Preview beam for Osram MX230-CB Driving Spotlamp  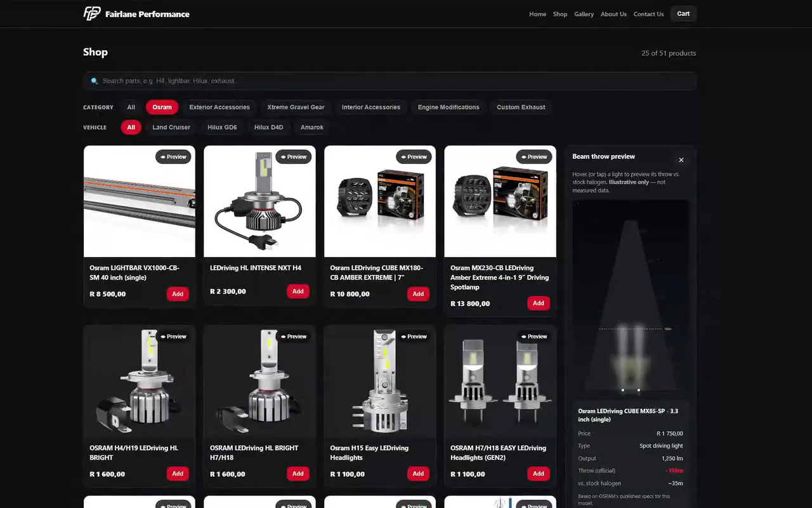534,157
